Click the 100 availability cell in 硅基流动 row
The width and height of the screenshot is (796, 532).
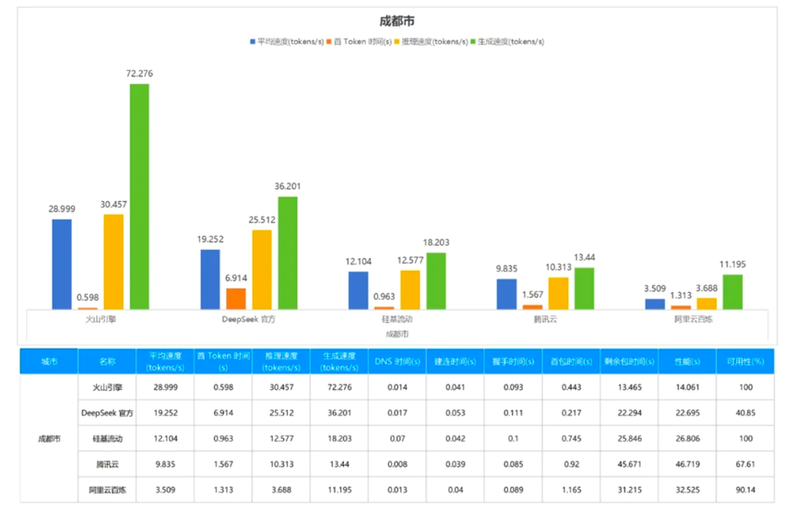745,439
